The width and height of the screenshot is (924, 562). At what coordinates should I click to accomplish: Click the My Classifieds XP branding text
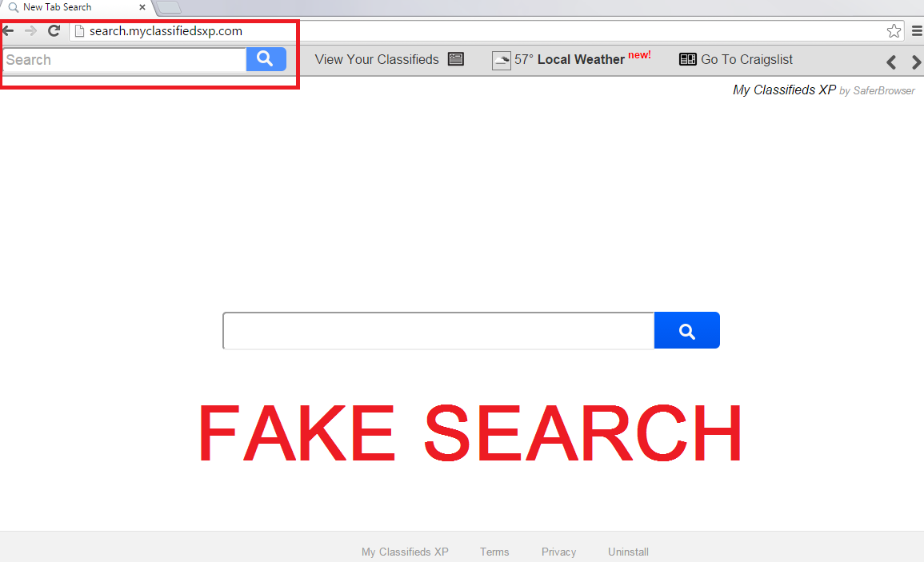point(784,90)
